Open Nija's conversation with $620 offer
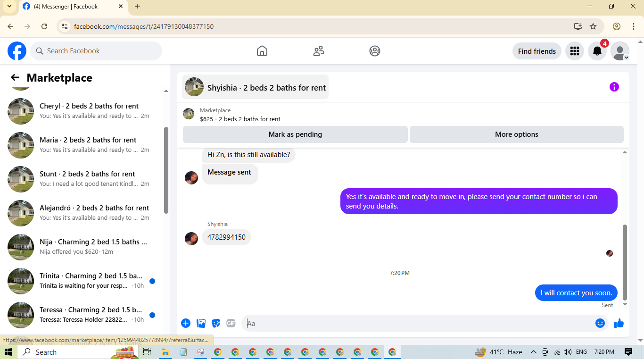Screen dimensions: 644x359 pos(85,247)
